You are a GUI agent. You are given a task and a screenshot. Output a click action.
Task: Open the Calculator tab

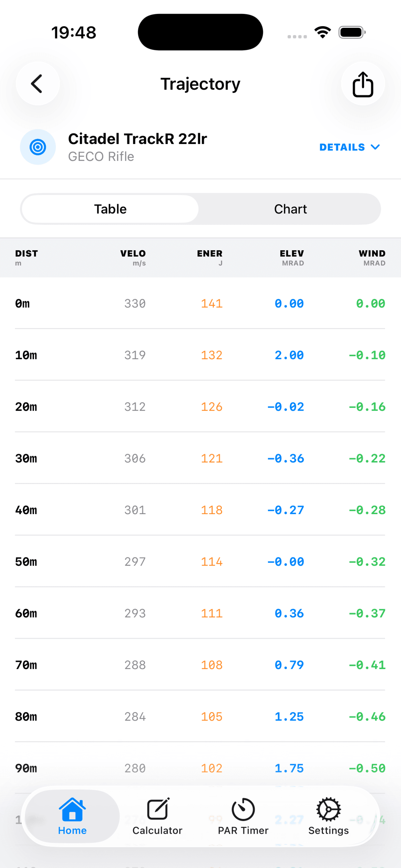(x=157, y=816)
